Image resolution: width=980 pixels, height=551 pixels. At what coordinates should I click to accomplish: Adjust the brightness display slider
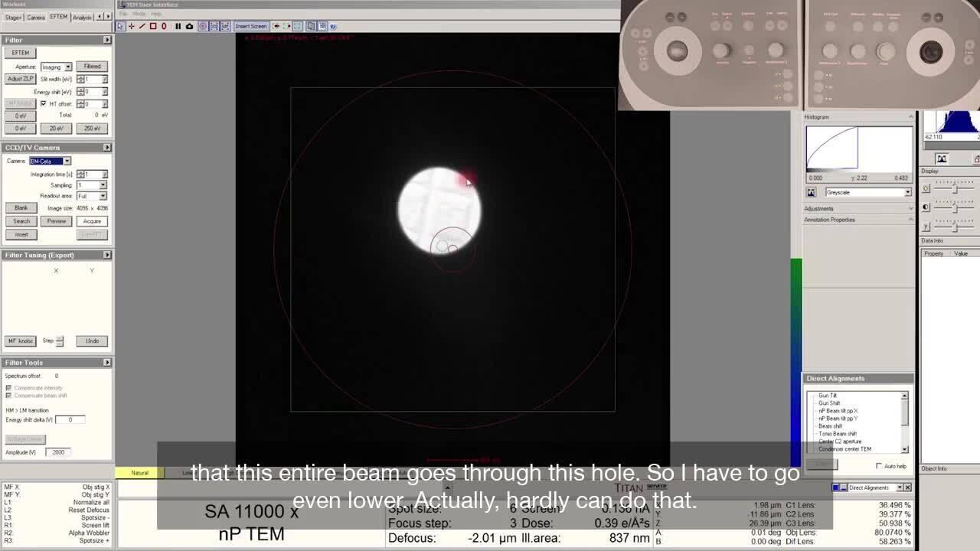click(954, 188)
